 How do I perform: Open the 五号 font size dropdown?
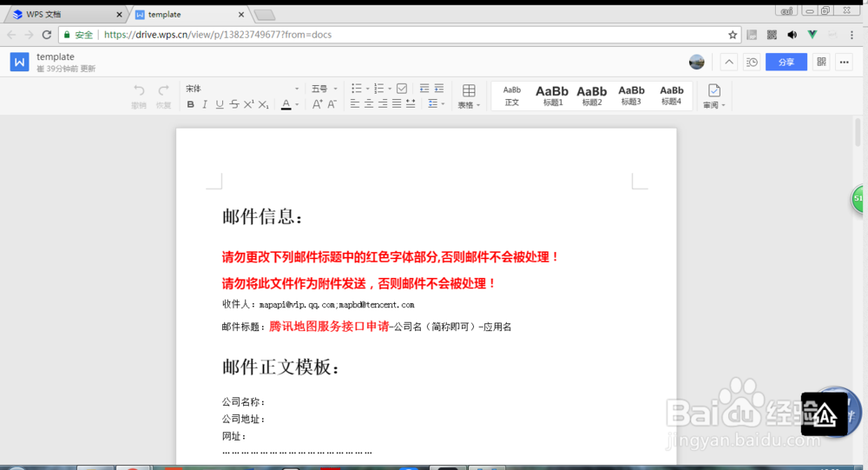(x=324, y=89)
